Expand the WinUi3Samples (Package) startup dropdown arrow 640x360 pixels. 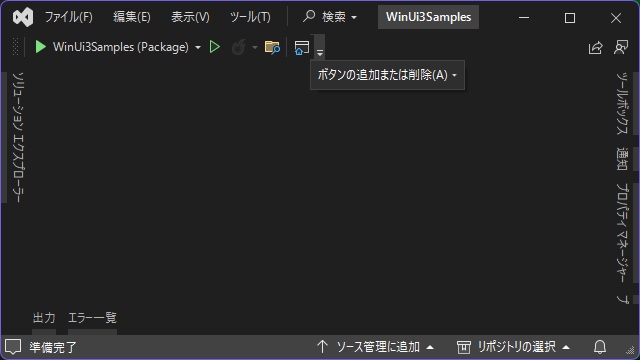tap(198, 47)
